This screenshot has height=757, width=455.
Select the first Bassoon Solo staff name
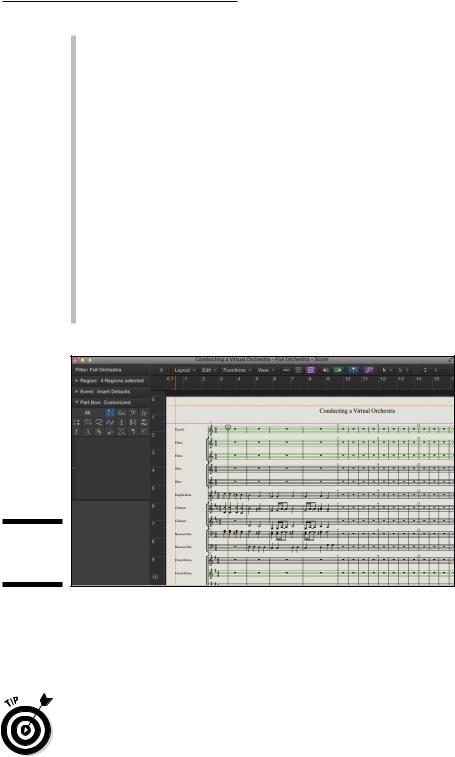coord(184,534)
